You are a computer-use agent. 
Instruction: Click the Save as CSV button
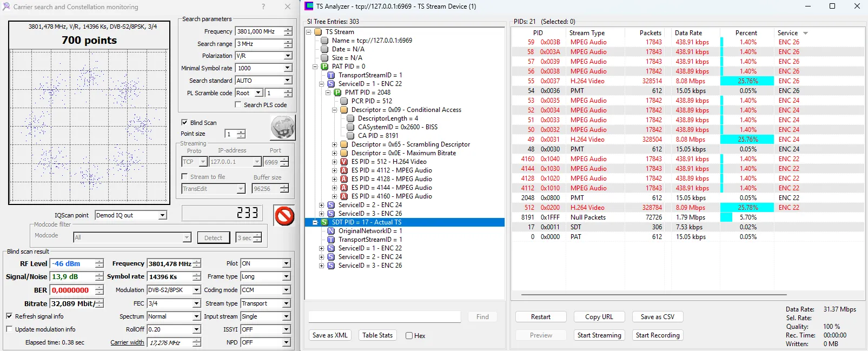pyautogui.click(x=657, y=317)
